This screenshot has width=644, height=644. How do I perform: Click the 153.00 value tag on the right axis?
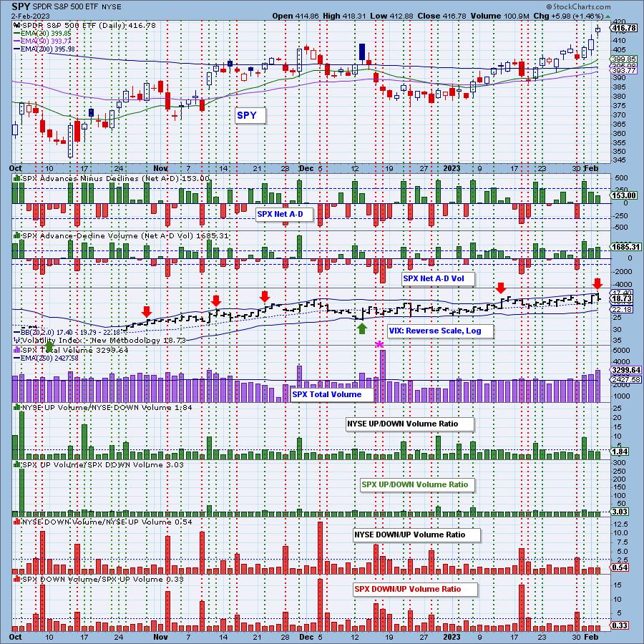click(624, 195)
